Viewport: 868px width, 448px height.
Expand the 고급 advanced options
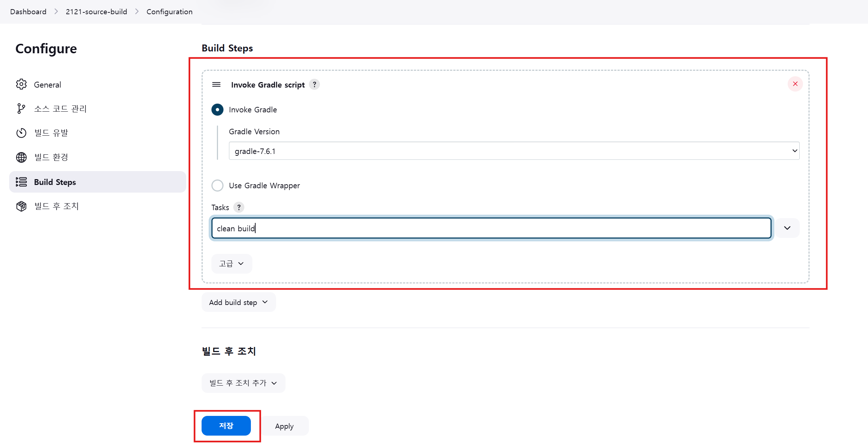(x=232, y=263)
